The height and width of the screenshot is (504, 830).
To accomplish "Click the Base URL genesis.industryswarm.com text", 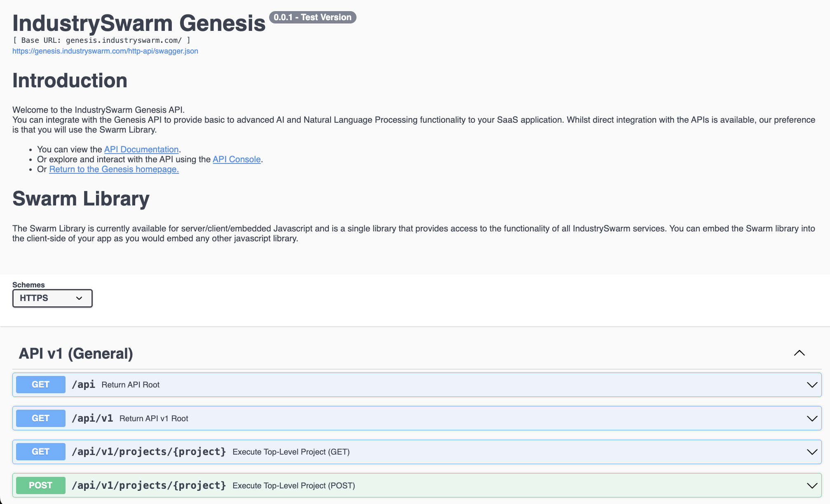I will pyautogui.click(x=101, y=40).
